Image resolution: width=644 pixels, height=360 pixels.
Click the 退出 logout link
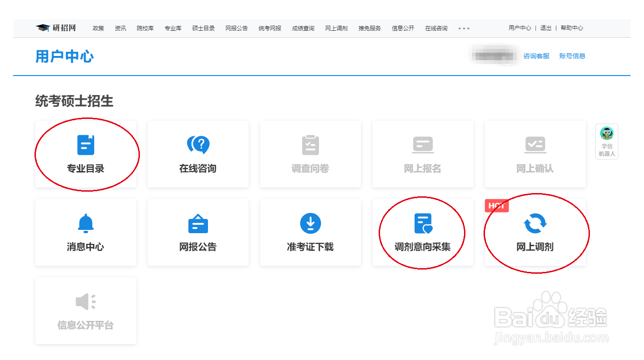pos(546,28)
